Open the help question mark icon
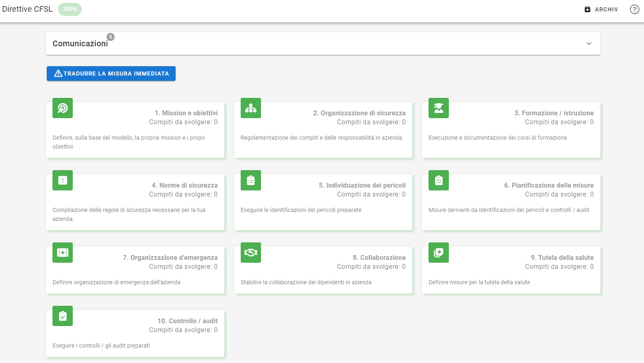644x363 pixels. tap(634, 9)
